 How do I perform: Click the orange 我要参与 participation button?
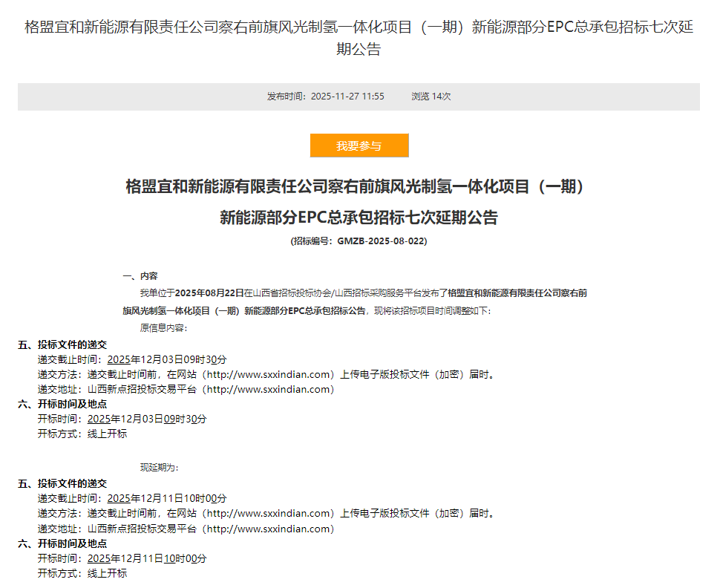pos(359,146)
